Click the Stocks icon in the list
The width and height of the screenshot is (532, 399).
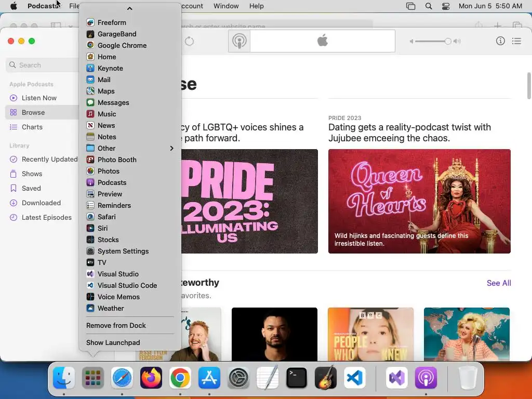click(x=90, y=240)
